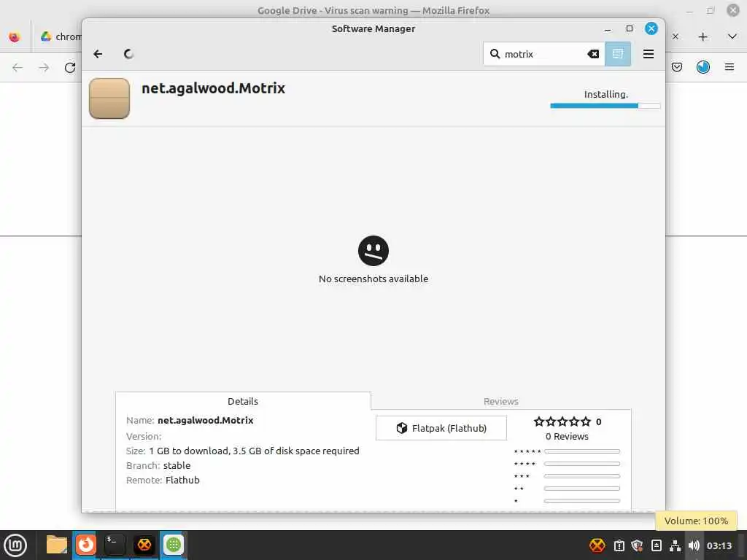Open a new Firefox tab with plus
This screenshot has width=747, height=560.
[x=703, y=36]
